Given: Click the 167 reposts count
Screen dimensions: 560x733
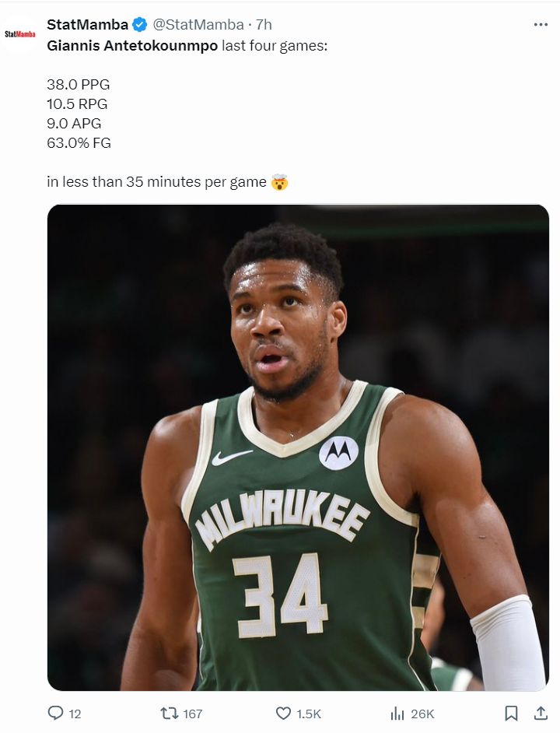Looking at the screenshot, I should tap(192, 714).
